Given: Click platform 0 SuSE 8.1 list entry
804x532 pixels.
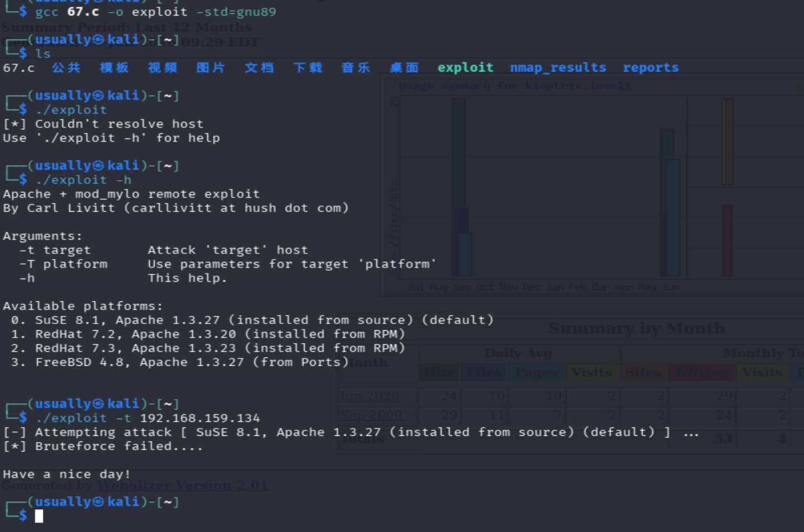Looking at the screenshot, I should click(x=252, y=320).
